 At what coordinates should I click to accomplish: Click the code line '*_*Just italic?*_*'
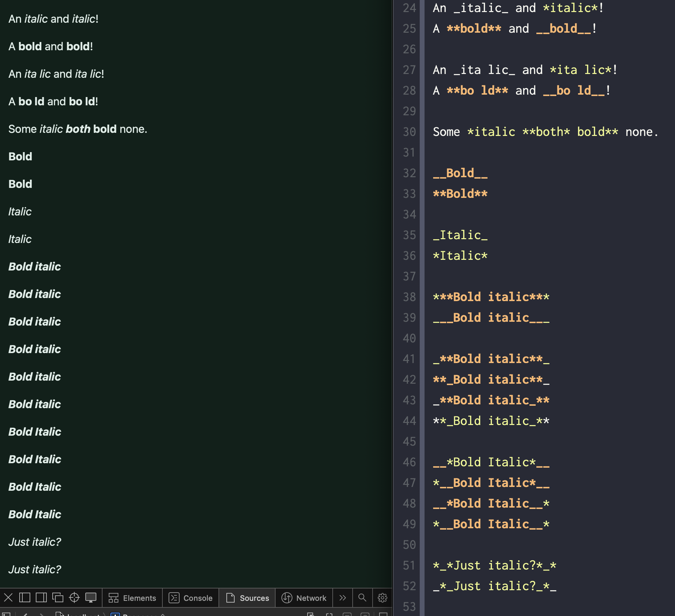point(495,565)
